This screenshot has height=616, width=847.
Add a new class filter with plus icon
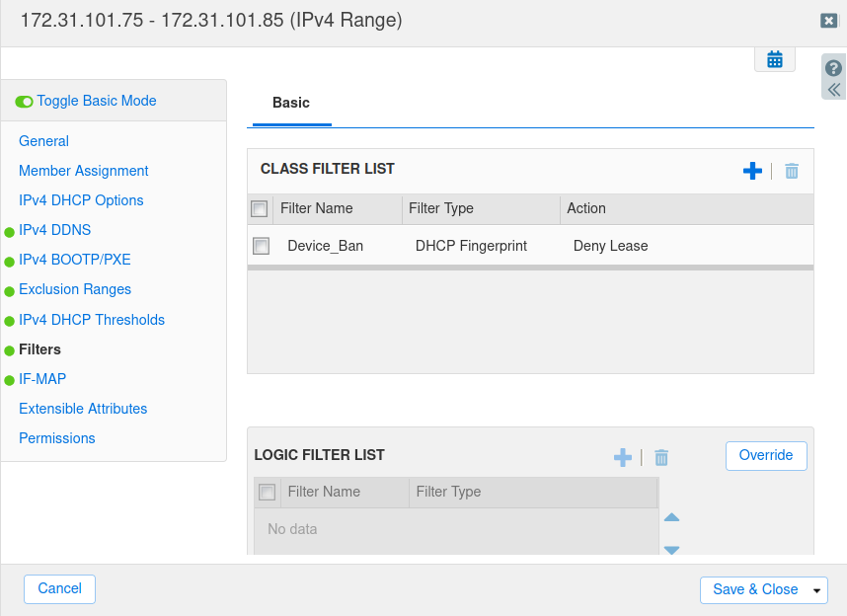tap(752, 171)
